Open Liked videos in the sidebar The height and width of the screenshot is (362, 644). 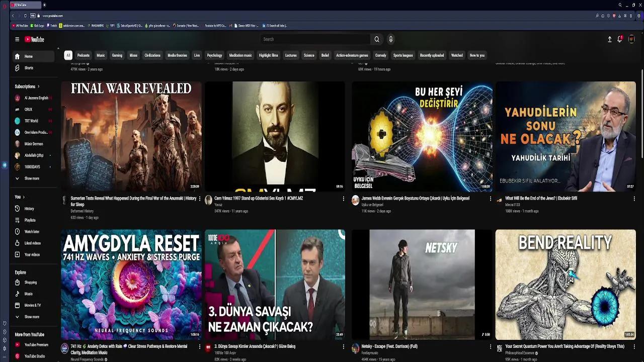(34, 243)
